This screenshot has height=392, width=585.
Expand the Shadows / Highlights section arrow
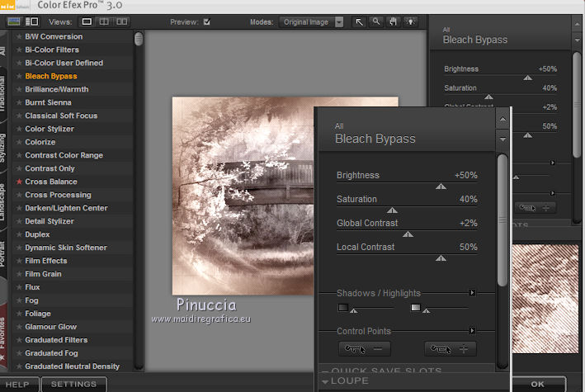click(x=472, y=293)
